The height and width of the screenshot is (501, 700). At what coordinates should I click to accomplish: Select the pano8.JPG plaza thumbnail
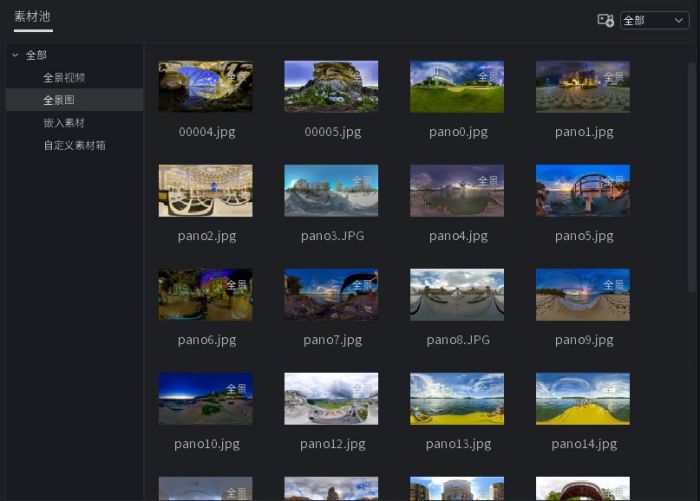(x=457, y=295)
